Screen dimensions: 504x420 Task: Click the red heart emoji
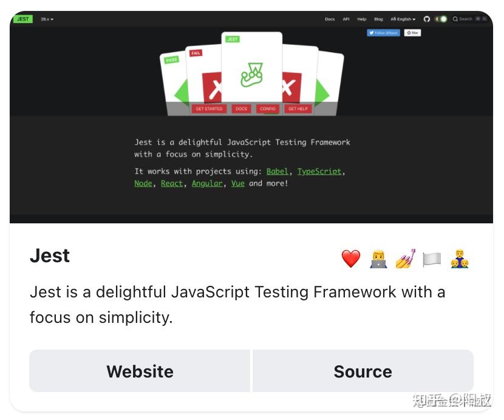tap(351, 259)
